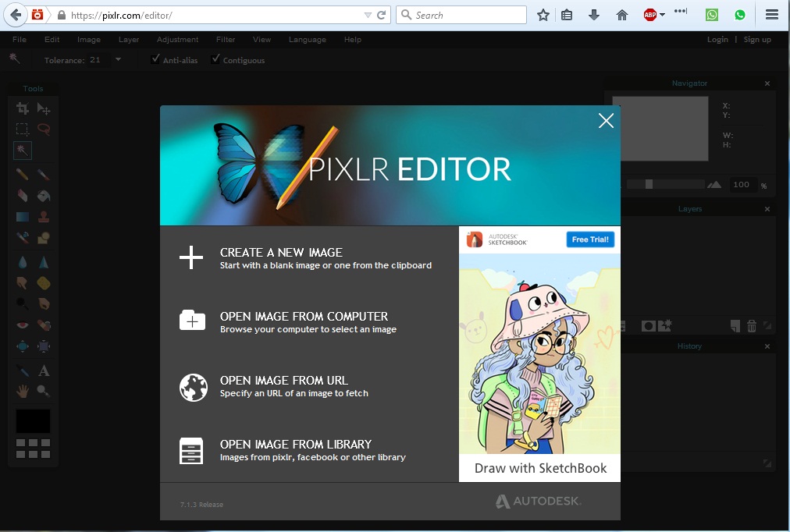This screenshot has height=532, width=790.
Task: Select the Lasso tool
Action: (44, 129)
